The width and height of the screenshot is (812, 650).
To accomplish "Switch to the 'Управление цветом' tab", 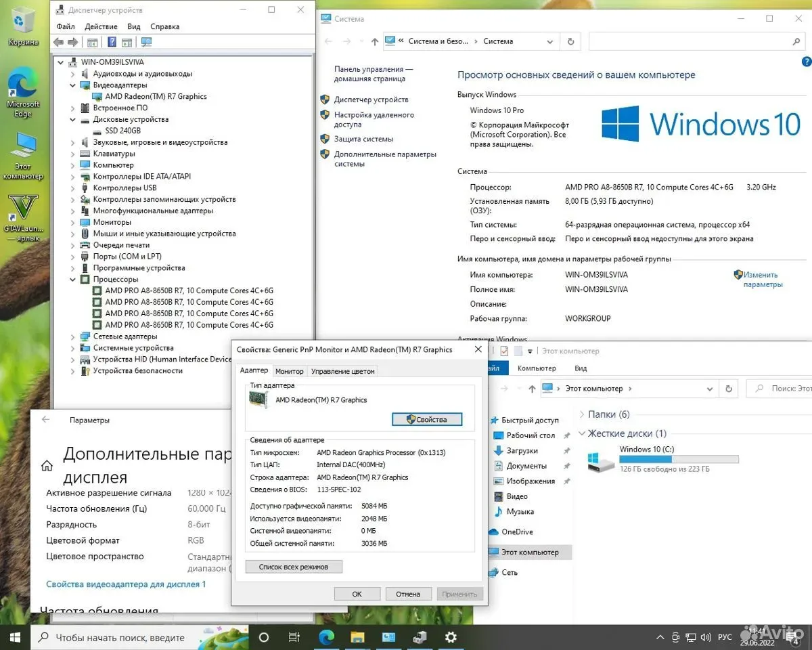I will click(x=342, y=371).
